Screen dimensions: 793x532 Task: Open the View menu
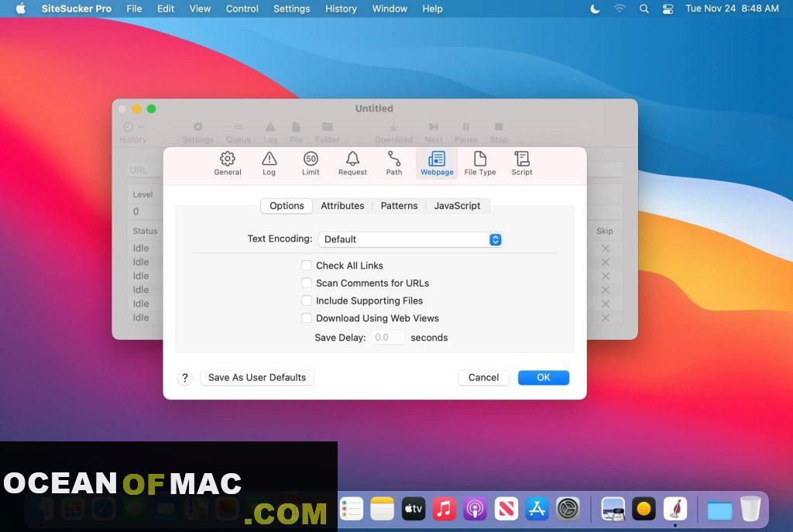pyautogui.click(x=200, y=9)
